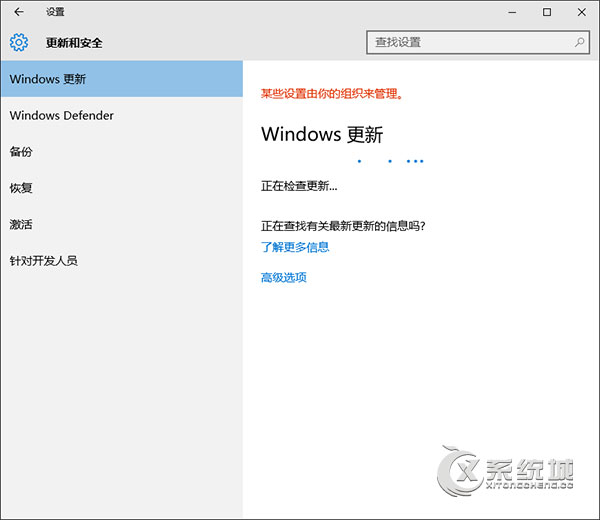Open the 备份 section

click(122, 152)
